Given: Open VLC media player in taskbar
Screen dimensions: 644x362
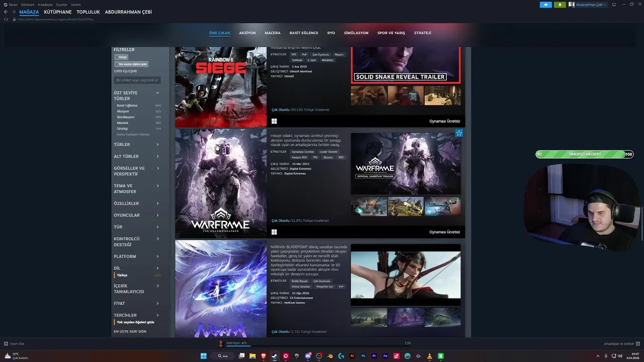Looking at the screenshot, I should tap(430, 356).
